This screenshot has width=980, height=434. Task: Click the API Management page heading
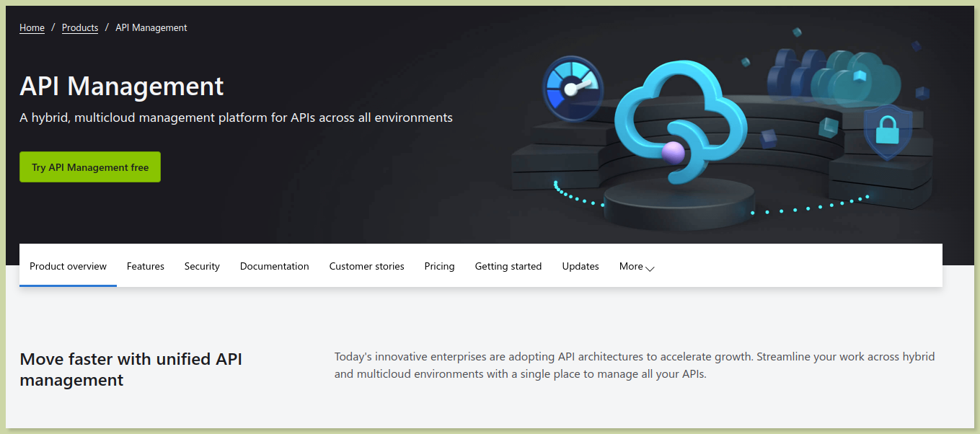(x=122, y=87)
